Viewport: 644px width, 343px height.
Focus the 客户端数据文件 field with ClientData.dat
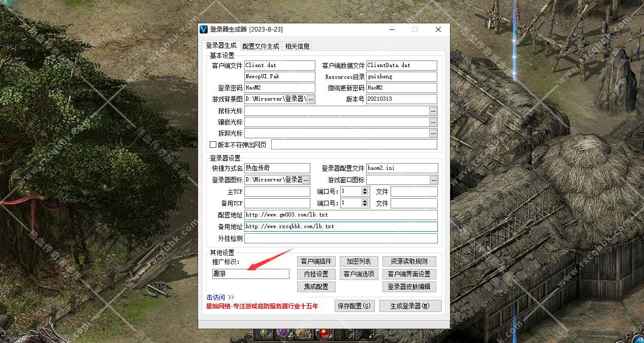coord(402,66)
